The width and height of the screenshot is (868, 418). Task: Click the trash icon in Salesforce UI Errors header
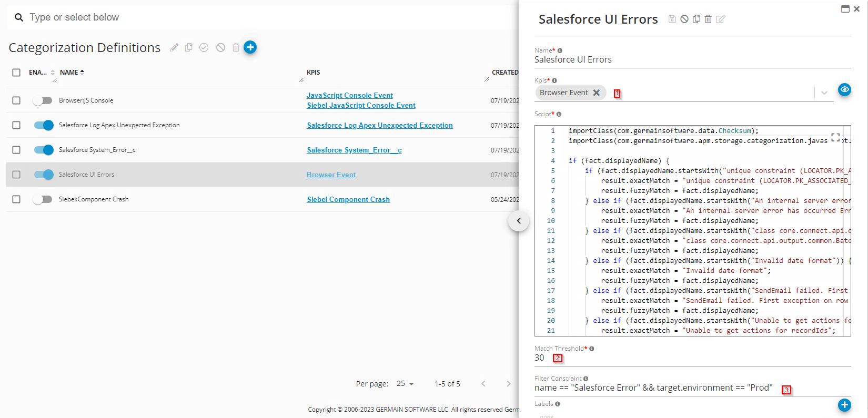tap(708, 19)
